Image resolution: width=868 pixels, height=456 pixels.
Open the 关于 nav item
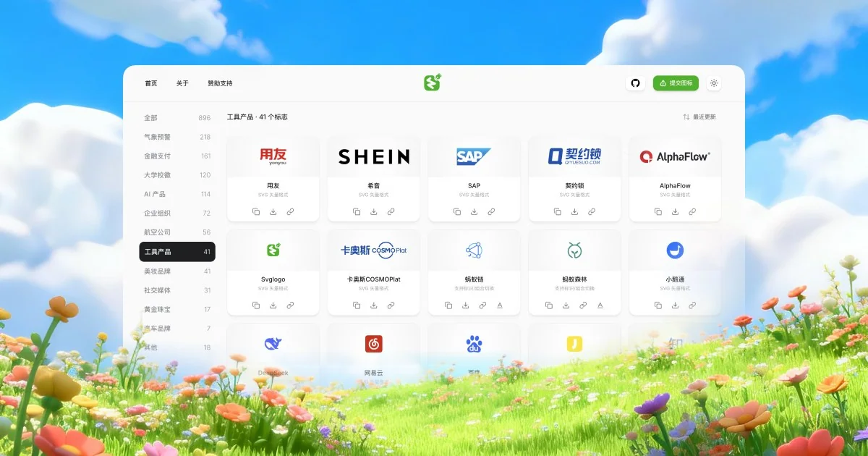click(182, 83)
